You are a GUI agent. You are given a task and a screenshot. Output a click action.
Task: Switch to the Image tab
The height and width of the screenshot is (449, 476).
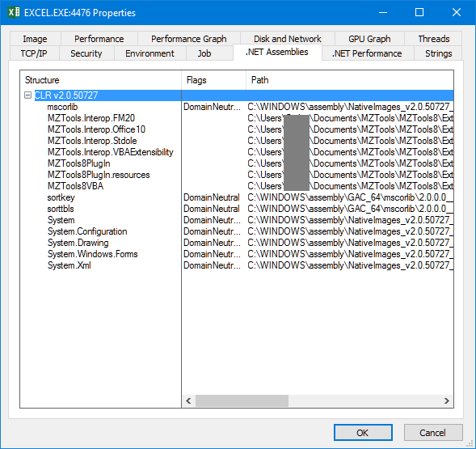[35, 39]
